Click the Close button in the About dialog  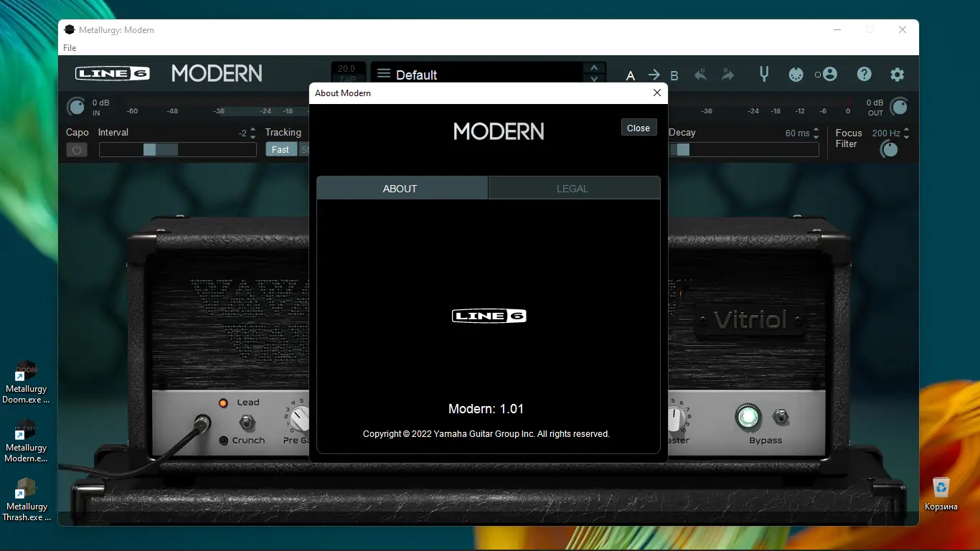[639, 128]
